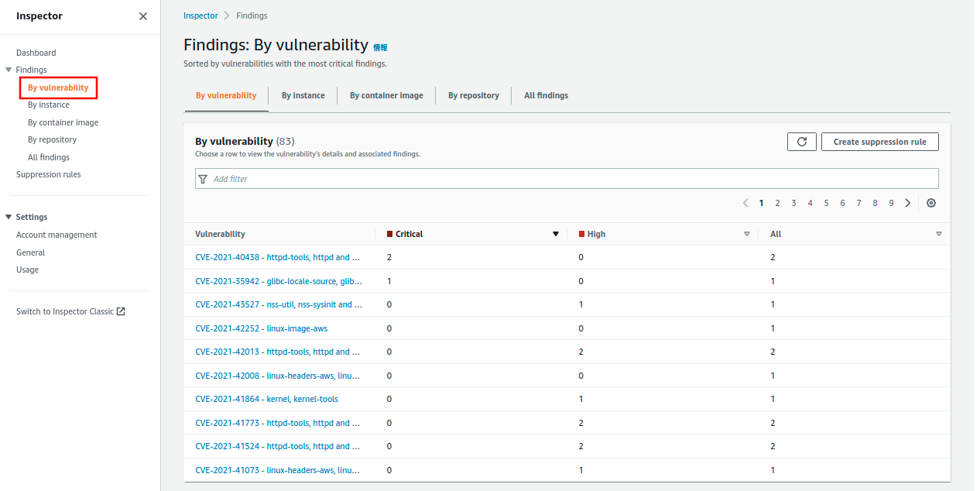Open Suppression rules in sidebar
980x491 pixels.
coord(49,174)
